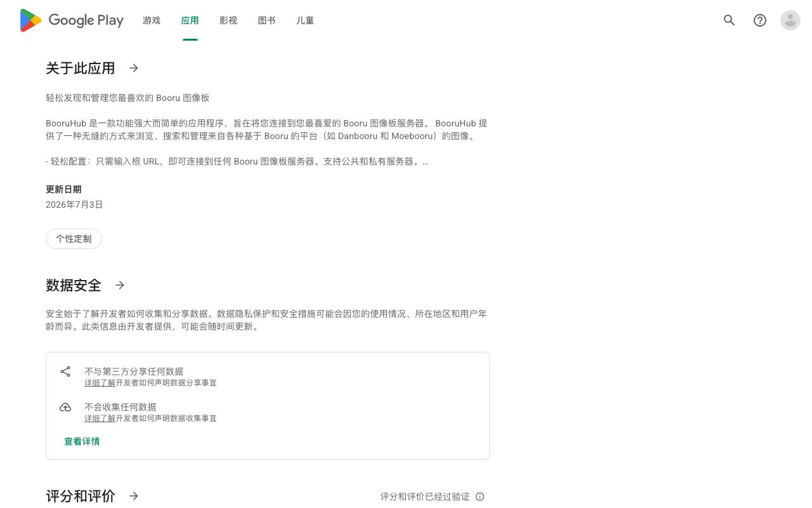Click the 个性定制 category chip
This screenshot has height=508, width=812.
[74, 239]
